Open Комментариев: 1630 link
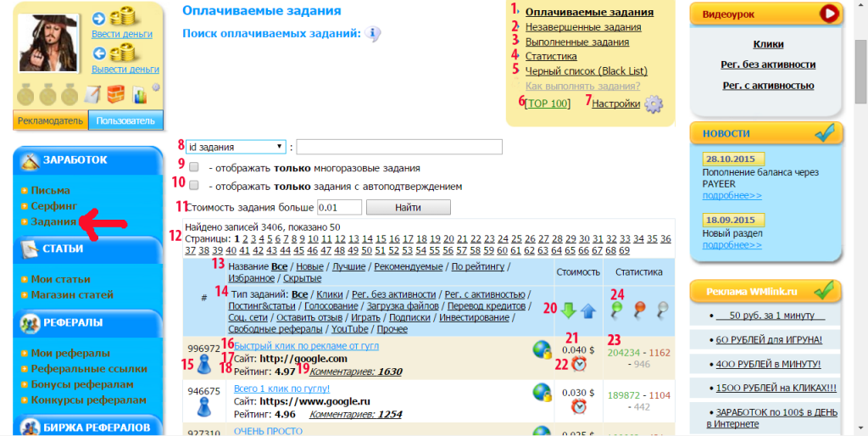Screen dimensions: 868x436 pyautogui.click(x=355, y=372)
